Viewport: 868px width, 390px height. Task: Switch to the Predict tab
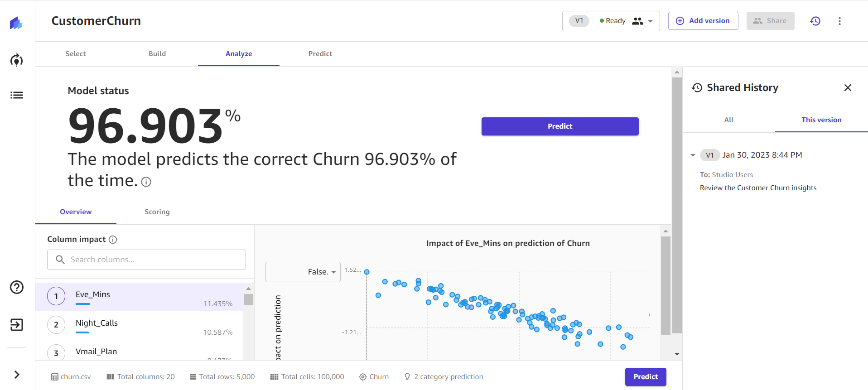pyautogui.click(x=320, y=54)
